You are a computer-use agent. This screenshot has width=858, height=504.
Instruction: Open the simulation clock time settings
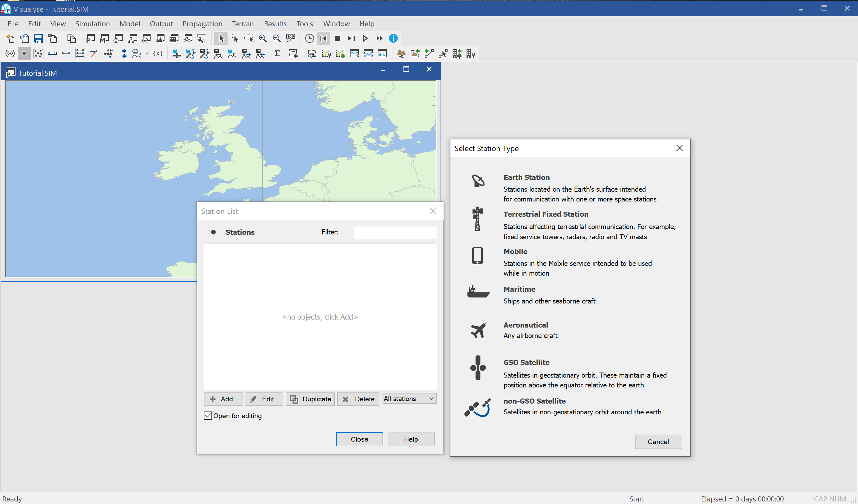pos(309,38)
